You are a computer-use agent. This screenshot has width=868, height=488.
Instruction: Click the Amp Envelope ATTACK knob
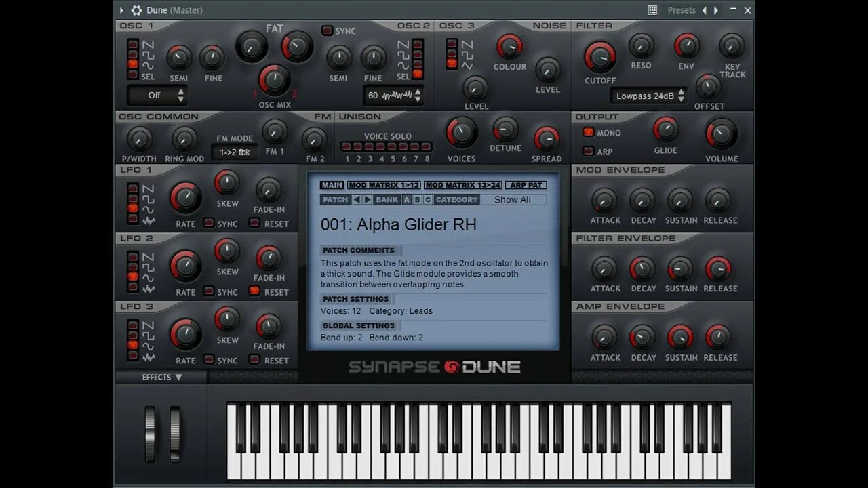604,337
